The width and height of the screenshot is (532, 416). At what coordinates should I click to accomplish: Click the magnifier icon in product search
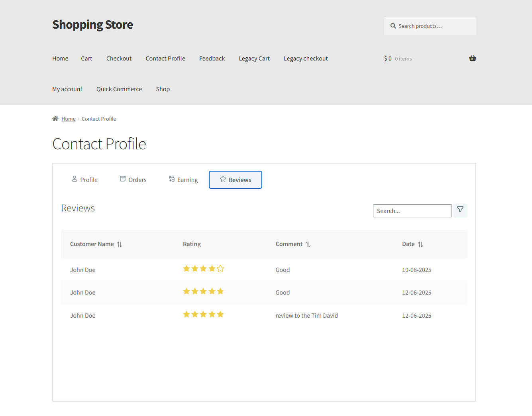pos(393,26)
